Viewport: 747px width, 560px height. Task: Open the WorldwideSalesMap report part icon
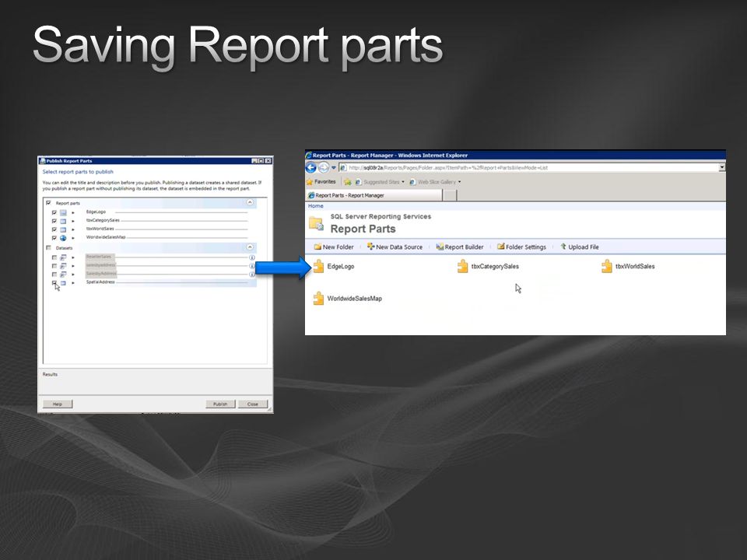[318, 298]
